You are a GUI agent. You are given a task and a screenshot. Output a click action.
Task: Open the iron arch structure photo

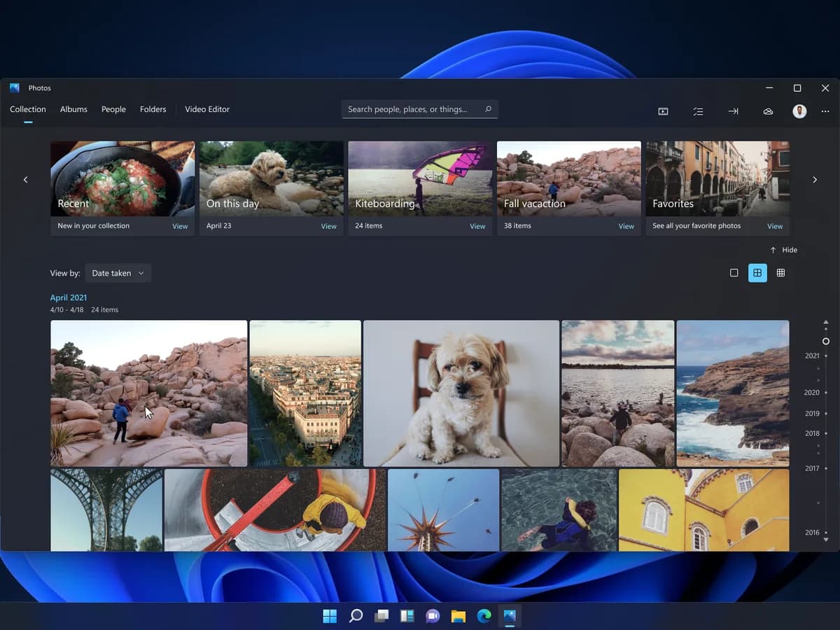pyautogui.click(x=106, y=510)
